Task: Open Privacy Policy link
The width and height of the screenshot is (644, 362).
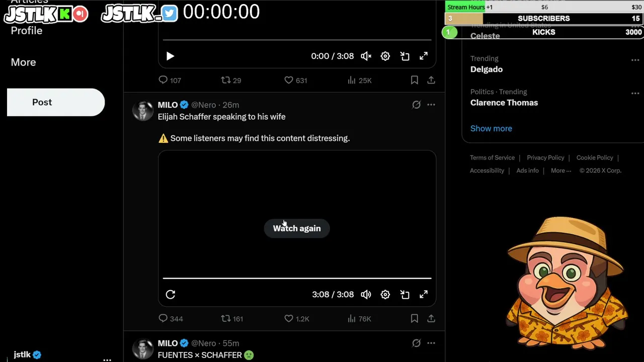Action: (545, 157)
